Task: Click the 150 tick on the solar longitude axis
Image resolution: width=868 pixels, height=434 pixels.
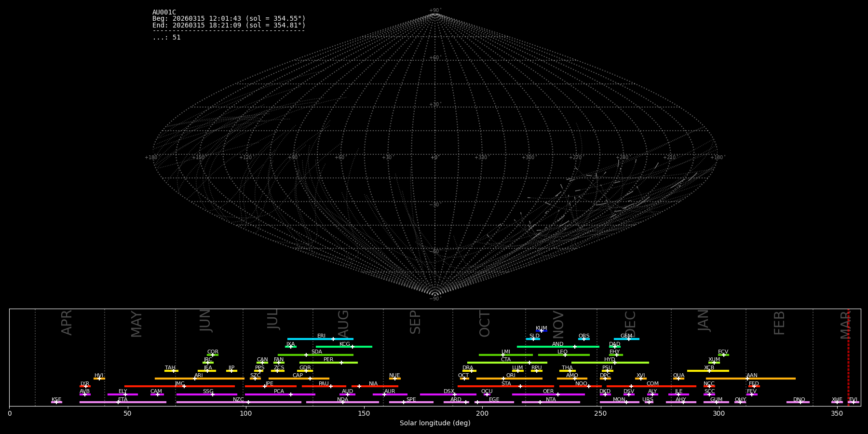Action: (x=364, y=414)
